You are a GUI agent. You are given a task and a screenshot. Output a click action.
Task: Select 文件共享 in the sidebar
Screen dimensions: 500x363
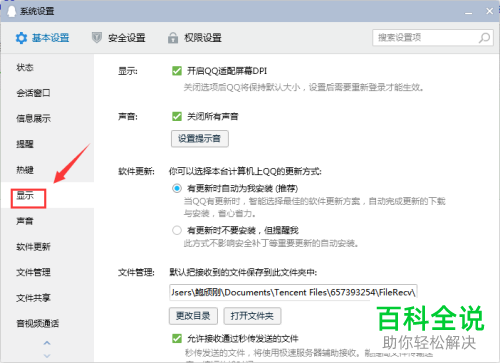pos(33,298)
